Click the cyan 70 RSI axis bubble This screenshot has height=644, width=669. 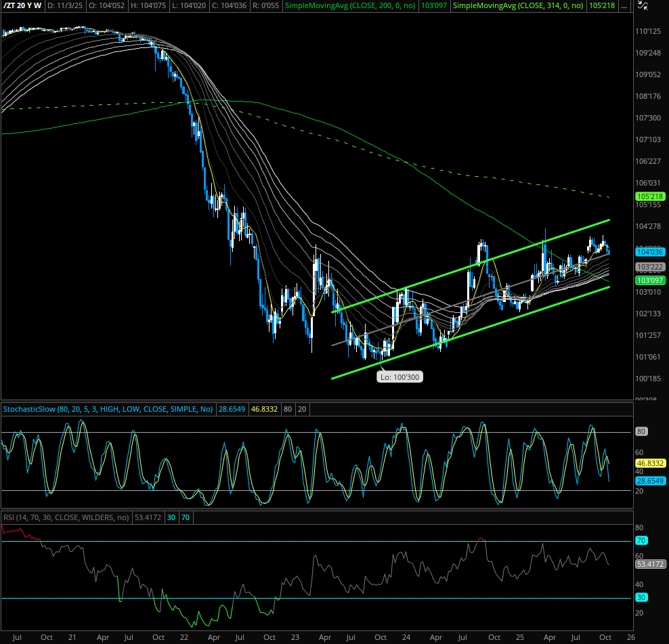(x=641, y=540)
